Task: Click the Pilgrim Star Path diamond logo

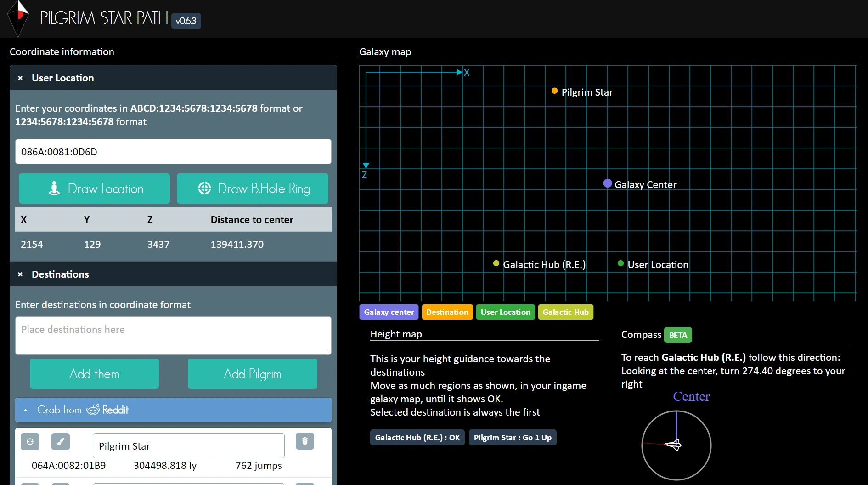Action: [x=18, y=18]
